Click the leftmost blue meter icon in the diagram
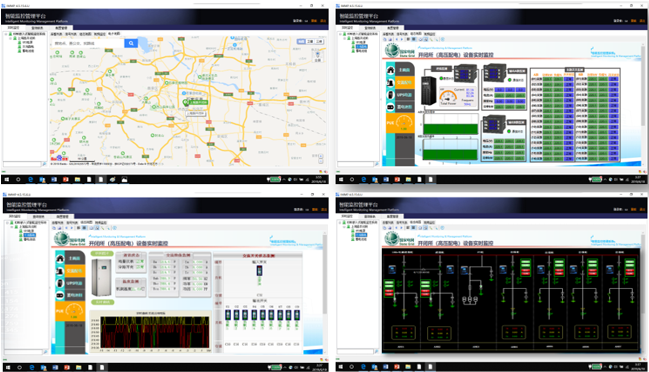Screen dimensions: 649x372 pyautogui.click(x=392, y=270)
